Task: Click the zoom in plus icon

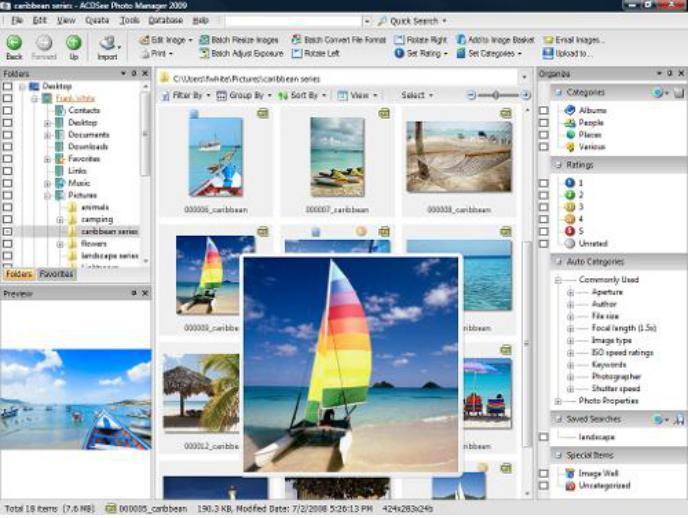Action: tap(525, 95)
